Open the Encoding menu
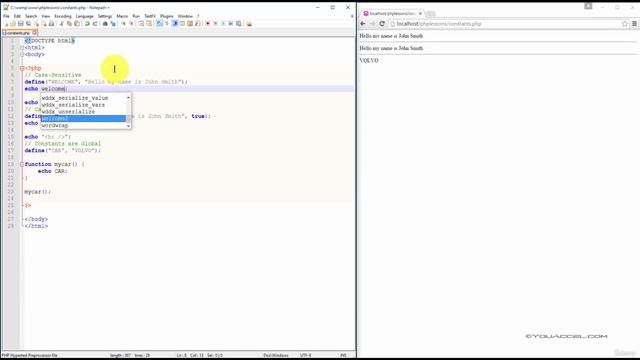 (63, 16)
